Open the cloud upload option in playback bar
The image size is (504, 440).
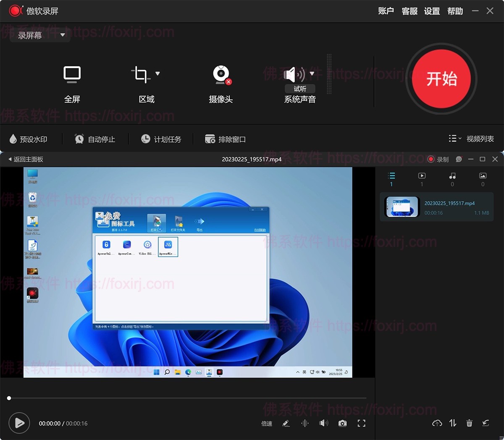tap(437, 423)
